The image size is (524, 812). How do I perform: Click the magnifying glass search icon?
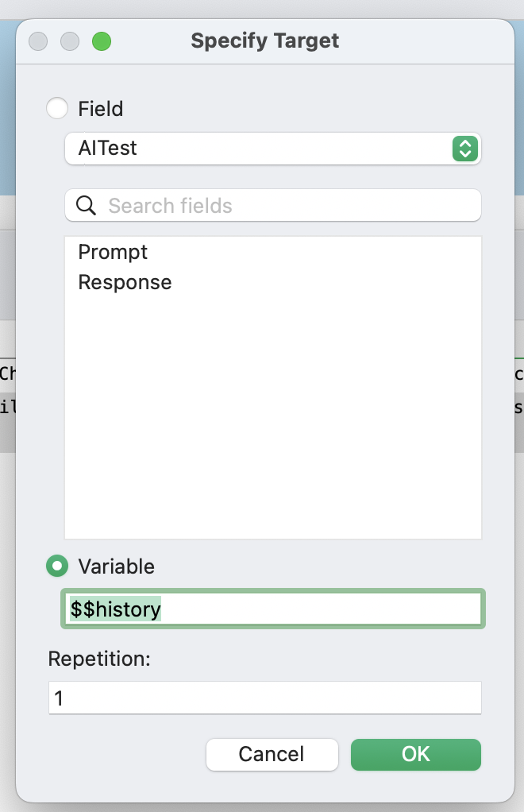pyautogui.click(x=86, y=206)
